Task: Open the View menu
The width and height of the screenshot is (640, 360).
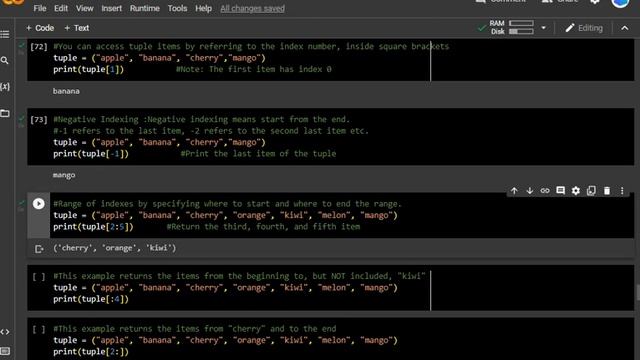Action: (x=84, y=8)
